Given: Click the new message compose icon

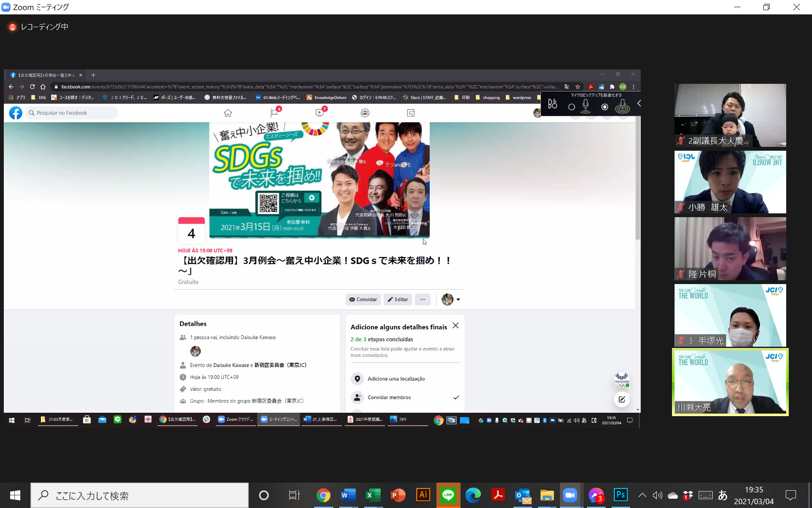Looking at the screenshot, I should 622,399.
